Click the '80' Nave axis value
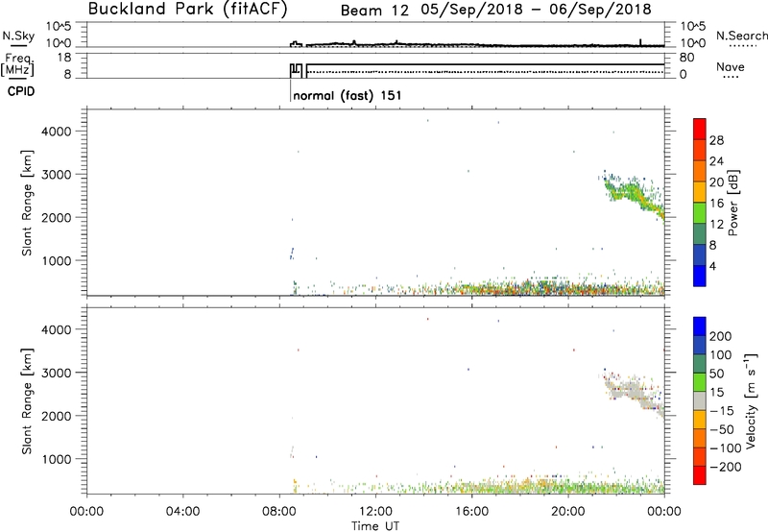Viewport: 768px width, 532px height. pos(686,58)
